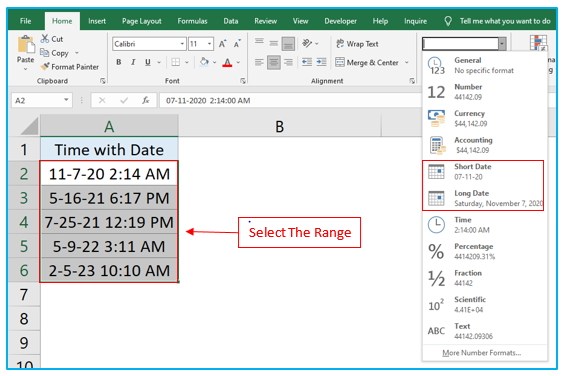565x376 pixels.
Task: Click the Wrap Text button
Action: 357,44
